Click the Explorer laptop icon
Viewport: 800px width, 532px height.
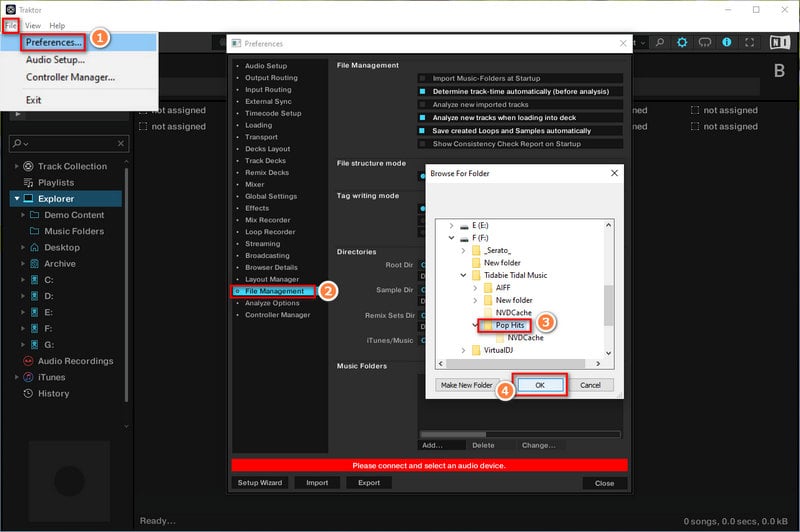pyautogui.click(x=29, y=198)
